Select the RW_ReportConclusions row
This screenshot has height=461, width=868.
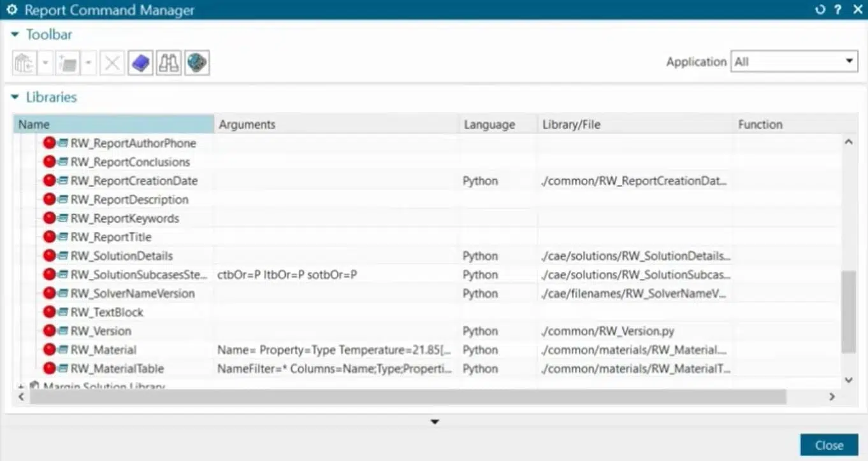[x=428, y=162]
